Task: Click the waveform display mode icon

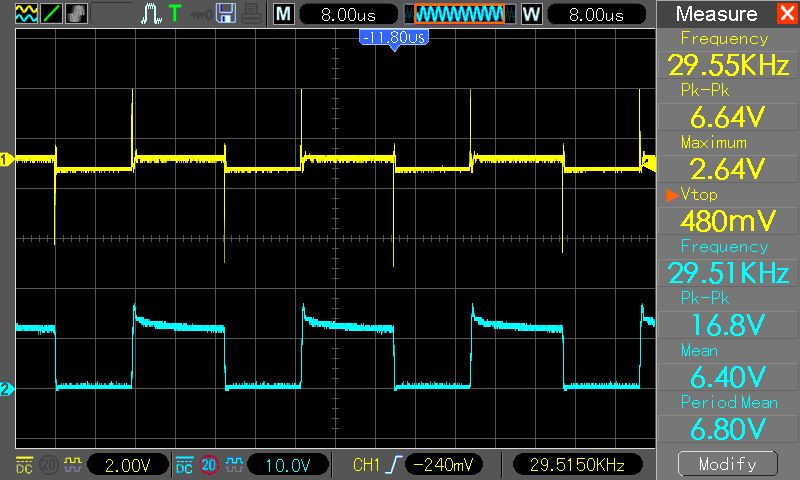Action: [x=26, y=14]
